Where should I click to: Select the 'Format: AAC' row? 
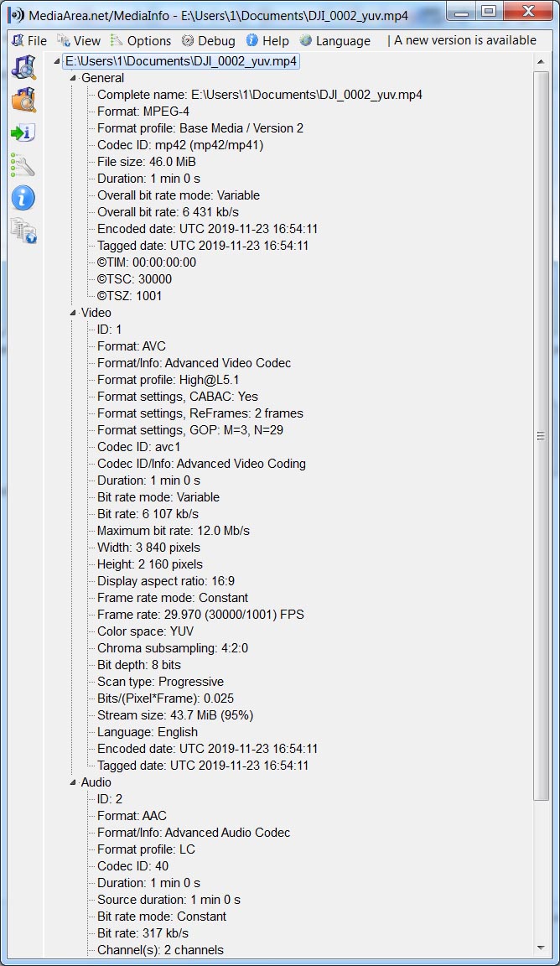pyautogui.click(x=132, y=816)
